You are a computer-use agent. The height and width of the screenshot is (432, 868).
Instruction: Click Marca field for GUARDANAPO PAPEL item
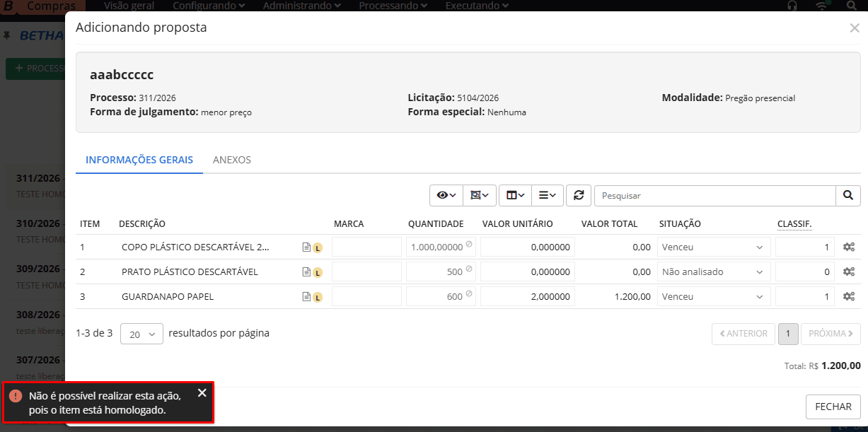366,297
